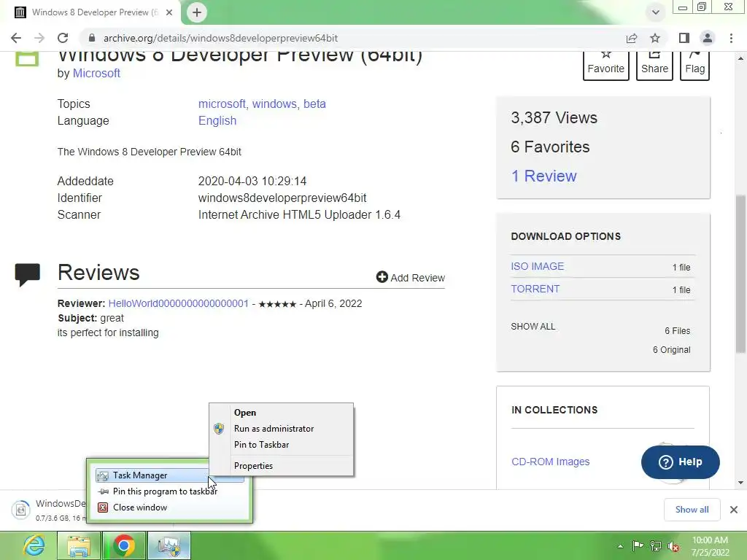The image size is (747, 560).
Task: Click the share page icon in address bar
Action: (x=632, y=38)
